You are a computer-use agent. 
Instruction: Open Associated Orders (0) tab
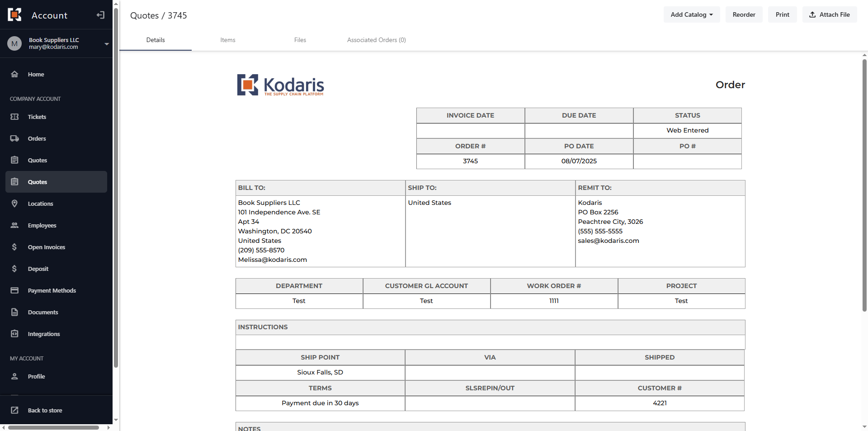tap(377, 40)
